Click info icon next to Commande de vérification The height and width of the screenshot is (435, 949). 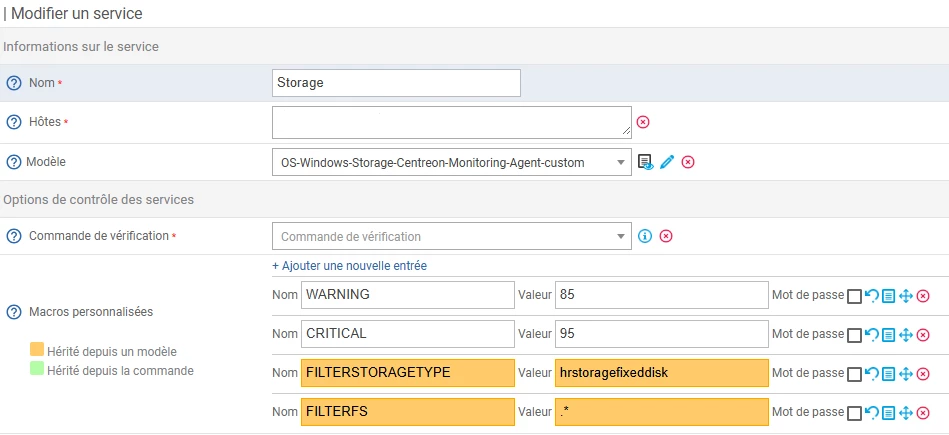[645, 237]
